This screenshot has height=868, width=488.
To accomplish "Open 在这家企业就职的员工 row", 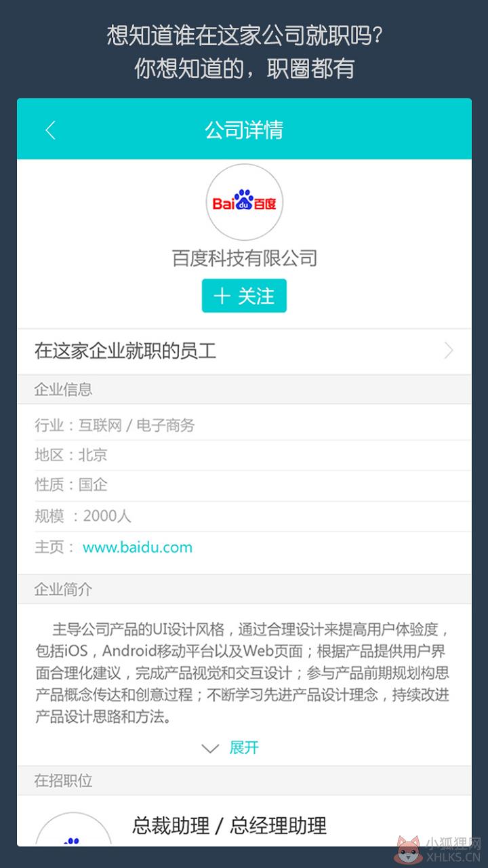I will click(244, 351).
